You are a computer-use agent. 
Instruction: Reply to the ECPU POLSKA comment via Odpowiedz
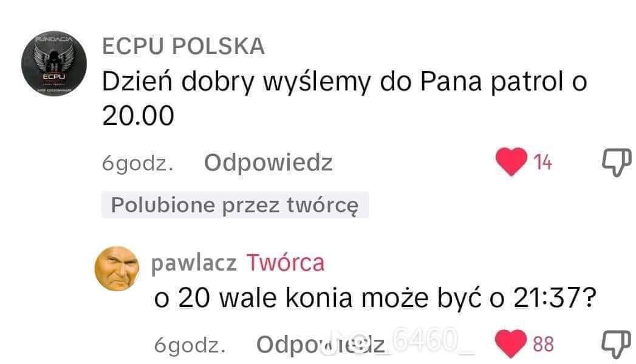click(268, 163)
